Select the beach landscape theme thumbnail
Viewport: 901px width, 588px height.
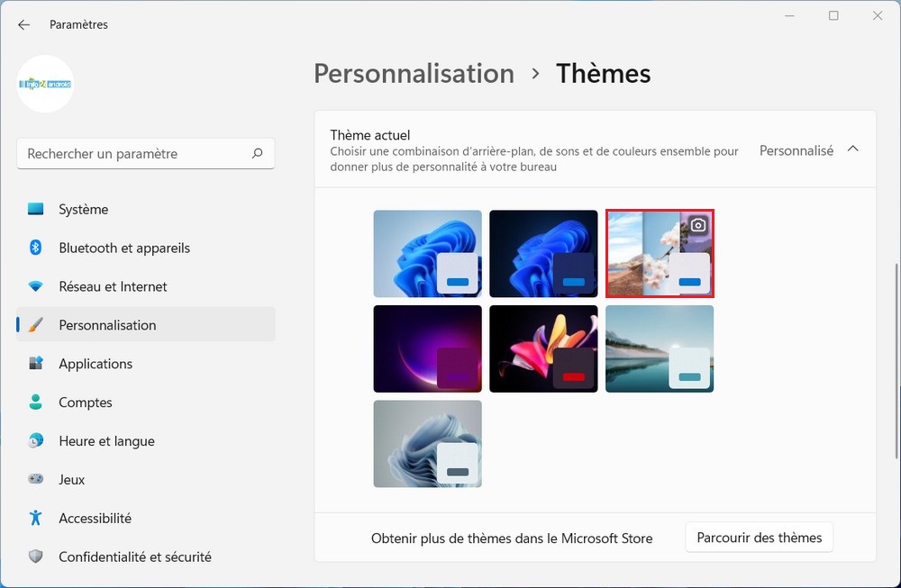(x=660, y=348)
